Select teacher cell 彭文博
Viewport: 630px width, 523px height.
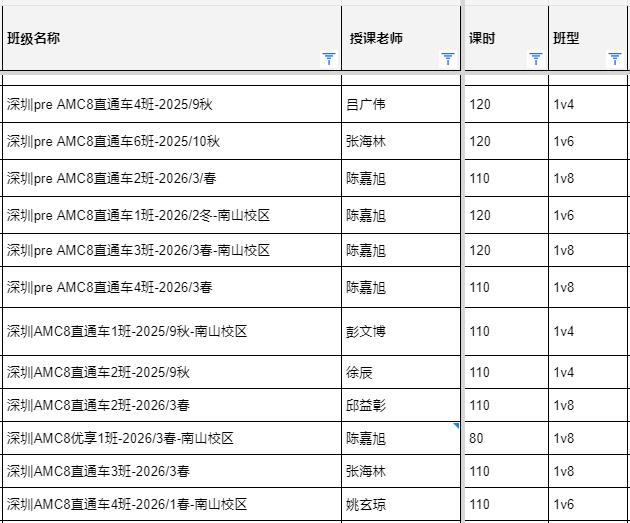pyautogui.click(x=401, y=331)
